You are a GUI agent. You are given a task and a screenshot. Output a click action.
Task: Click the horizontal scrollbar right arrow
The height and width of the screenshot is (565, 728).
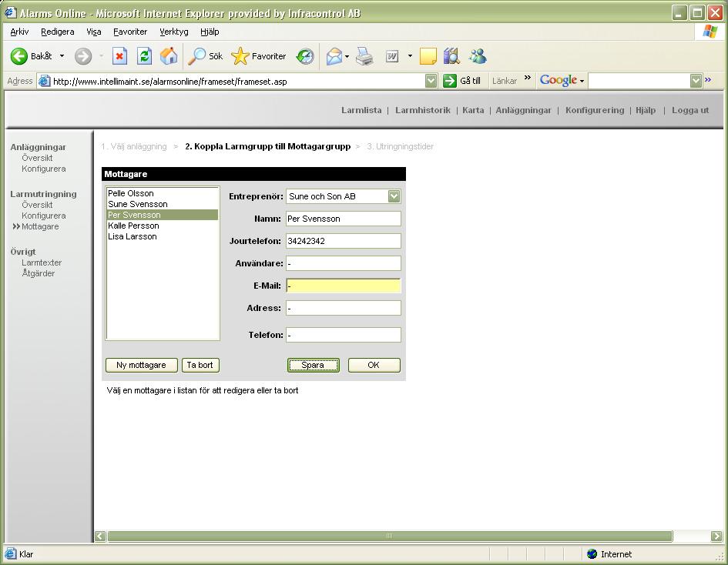click(x=717, y=537)
